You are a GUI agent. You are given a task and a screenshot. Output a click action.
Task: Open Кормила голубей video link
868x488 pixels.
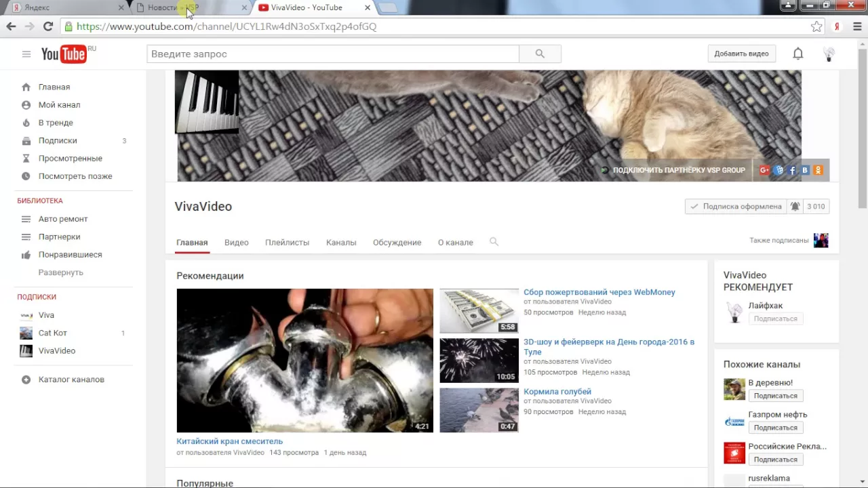pyautogui.click(x=557, y=392)
